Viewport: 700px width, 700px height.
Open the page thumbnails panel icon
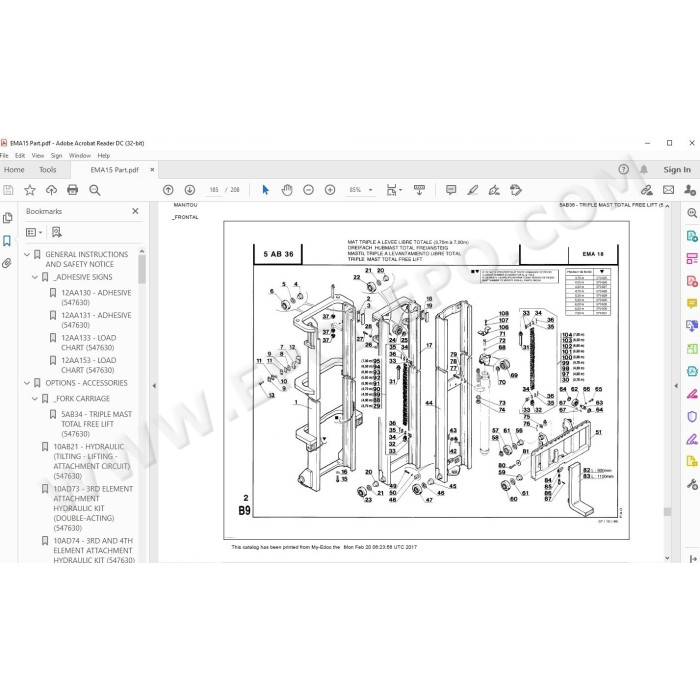(x=8, y=218)
